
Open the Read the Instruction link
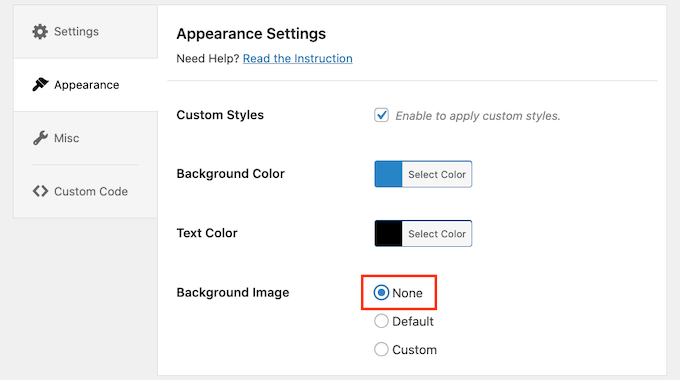298,59
